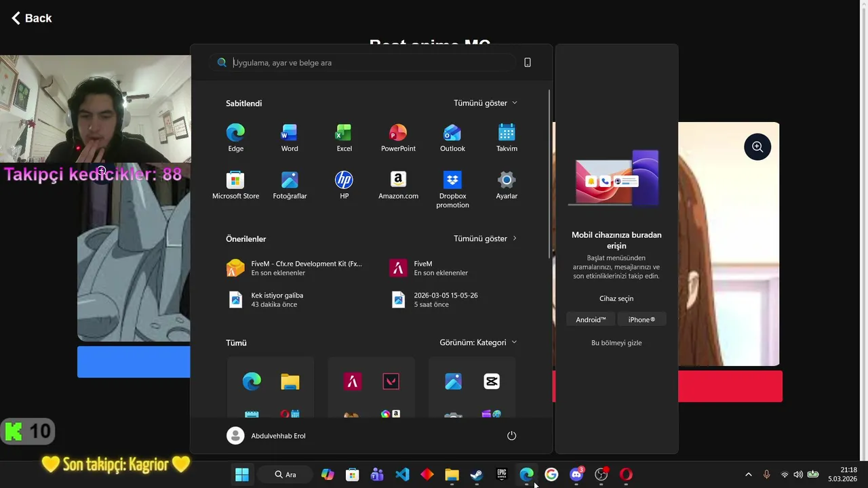
Task: Launch Excel from pinned apps
Action: click(x=344, y=138)
